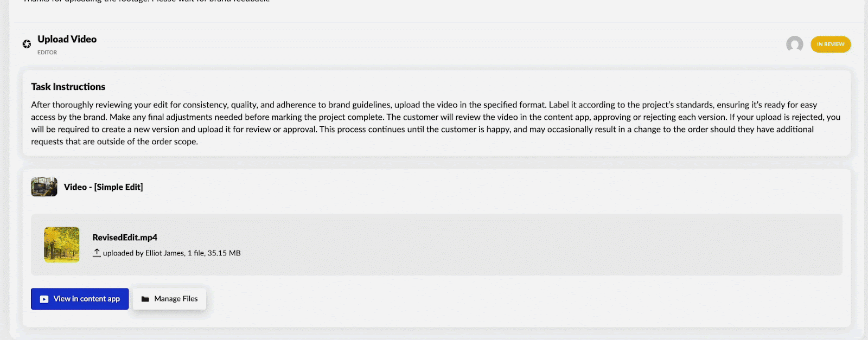Click empty area of RevisedEdit.mp4 file row
868x340 pixels.
click(x=542, y=245)
